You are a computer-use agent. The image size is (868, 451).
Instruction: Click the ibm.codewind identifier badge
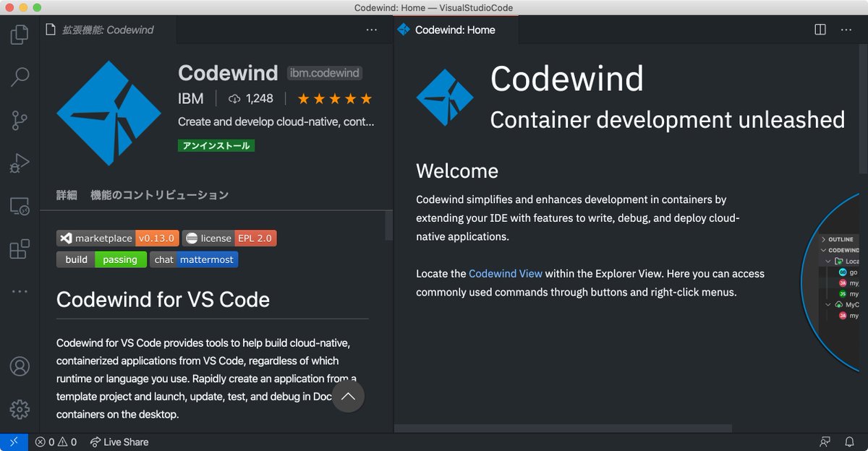click(x=325, y=73)
